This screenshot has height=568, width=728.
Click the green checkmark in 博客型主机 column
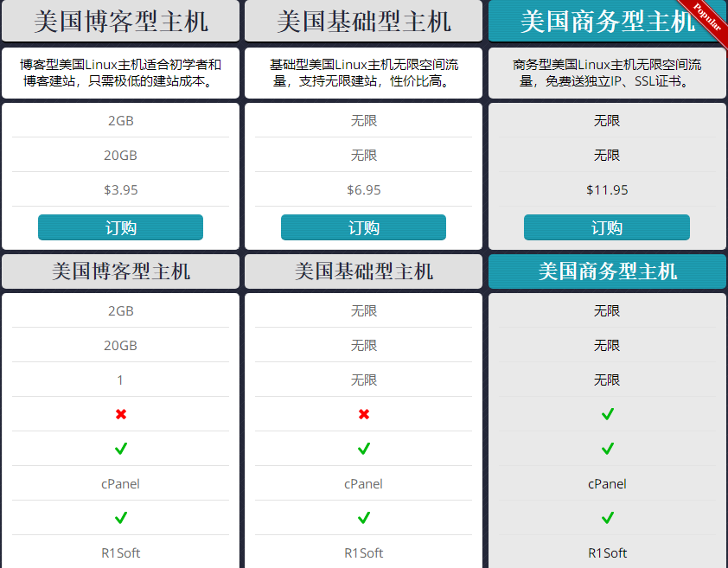[121, 449]
